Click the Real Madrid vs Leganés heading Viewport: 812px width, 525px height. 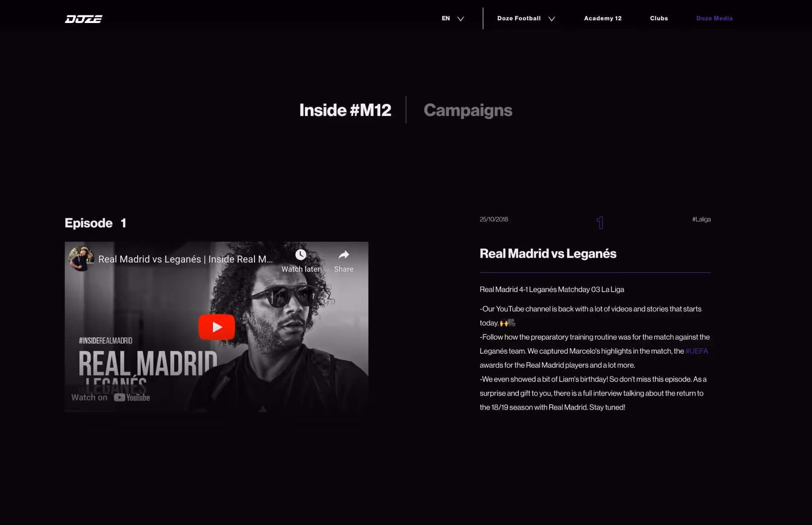pos(548,253)
